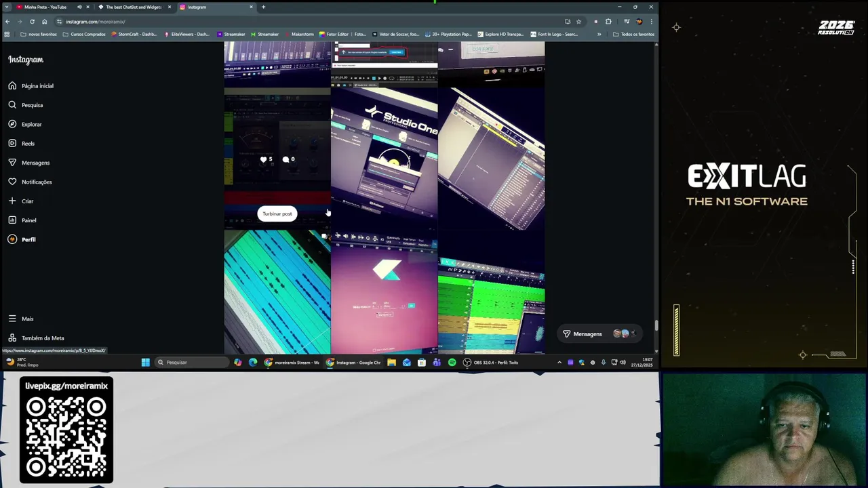Viewport: 868px width, 488px height.
Task: Click the browser home button
Action: pos(44,21)
